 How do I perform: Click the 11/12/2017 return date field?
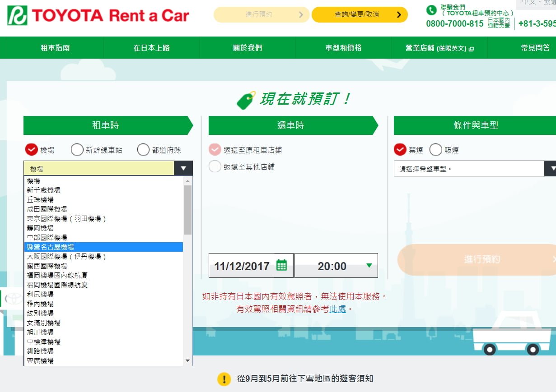pos(251,266)
